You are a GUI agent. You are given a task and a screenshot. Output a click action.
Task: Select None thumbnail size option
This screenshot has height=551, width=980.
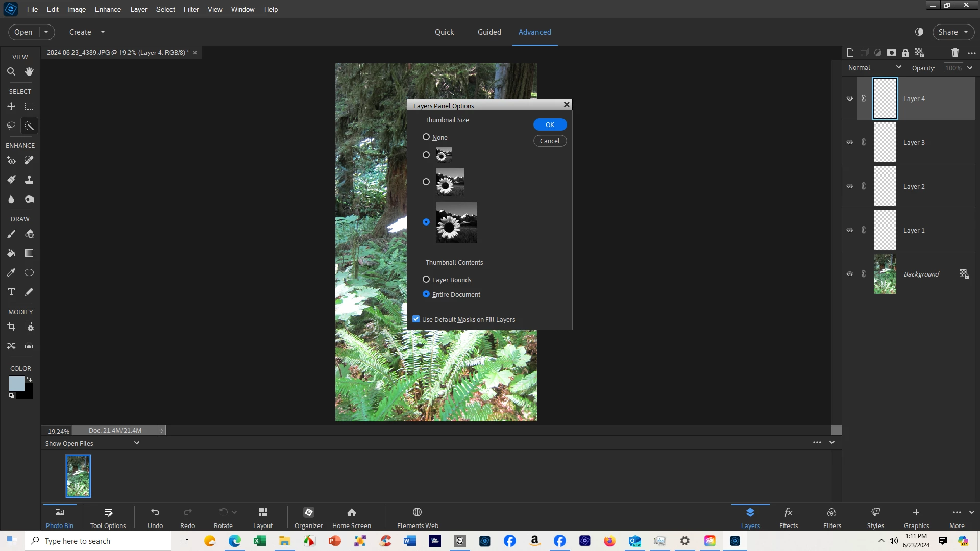pyautogui.click(x=426, y=137)
